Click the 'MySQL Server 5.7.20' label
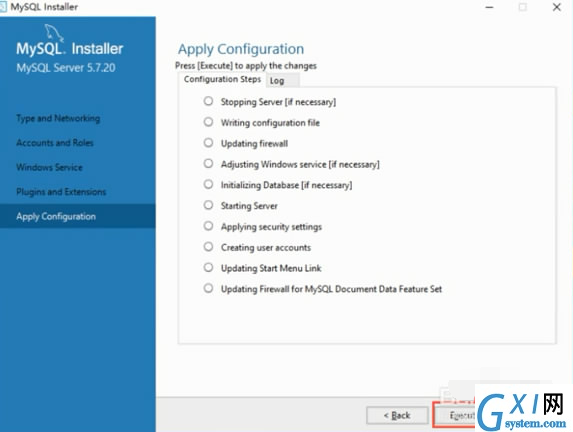 pos(66,68)
